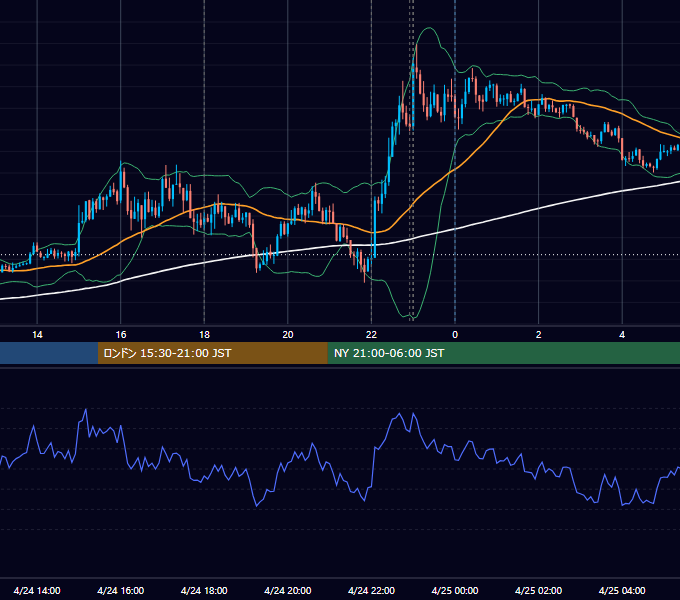
Task: Click the hour label 2 on the upper time axis
Action: (x=539, y=335)
